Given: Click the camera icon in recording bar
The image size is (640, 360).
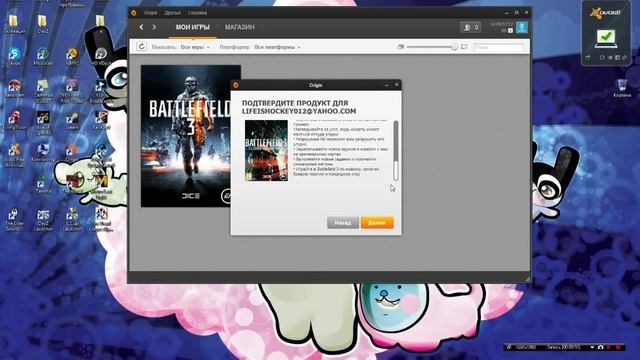Looking at the screenshot, I should coord(600,347).
